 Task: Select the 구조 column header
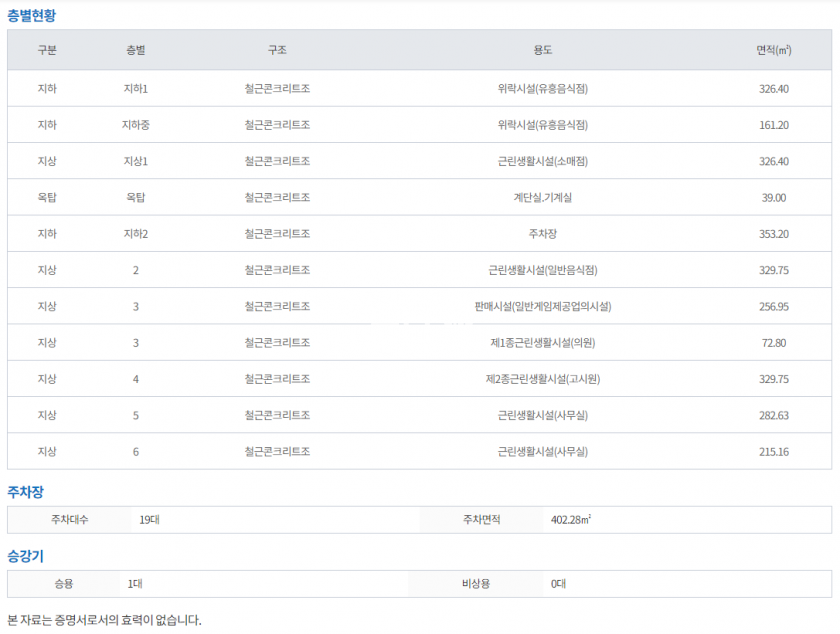click(277, 50)
